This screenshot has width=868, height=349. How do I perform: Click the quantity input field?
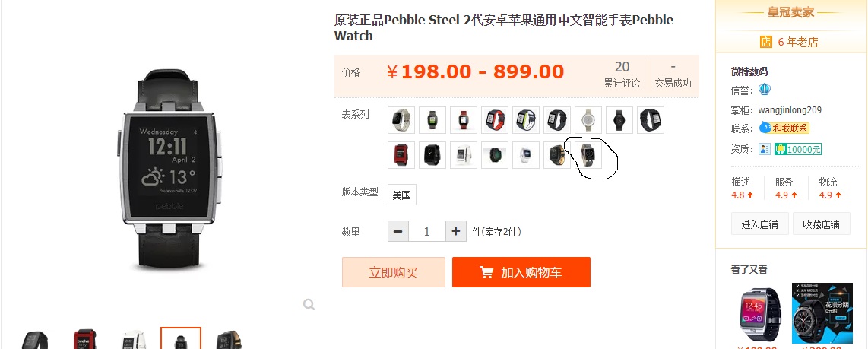click(427, 232)
